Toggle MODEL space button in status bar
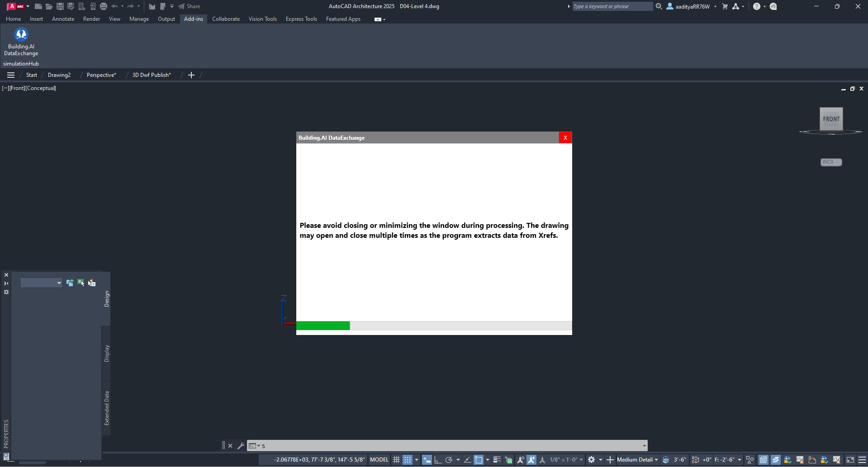This screenshot has width=868, height=467. [379, 460]
